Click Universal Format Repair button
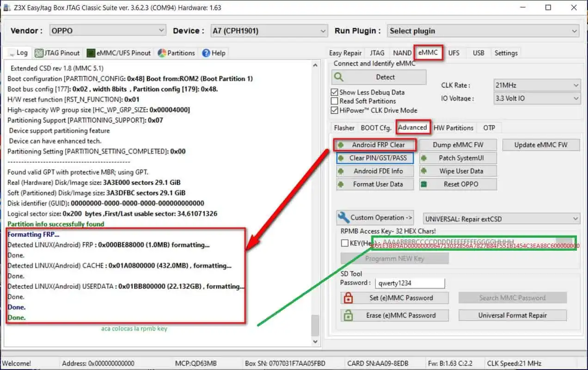The height and width of the screenshot is (370, 588). click(512, 315)
